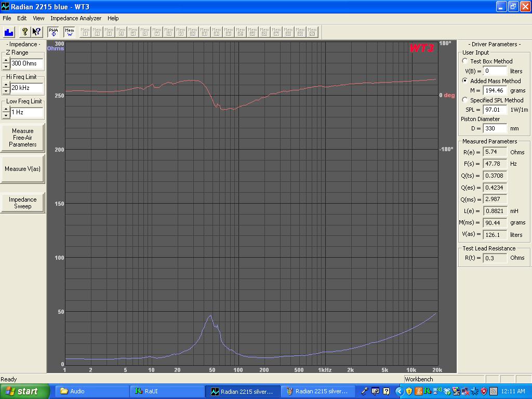Select memory slot Mem 2

pos(97,32)
